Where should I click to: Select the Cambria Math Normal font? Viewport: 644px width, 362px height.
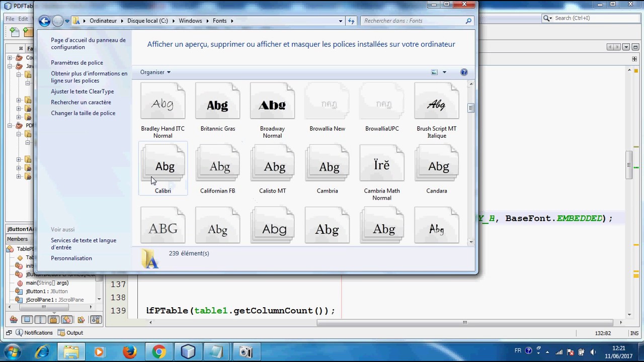pyautogui.click(x=382, y=173)
